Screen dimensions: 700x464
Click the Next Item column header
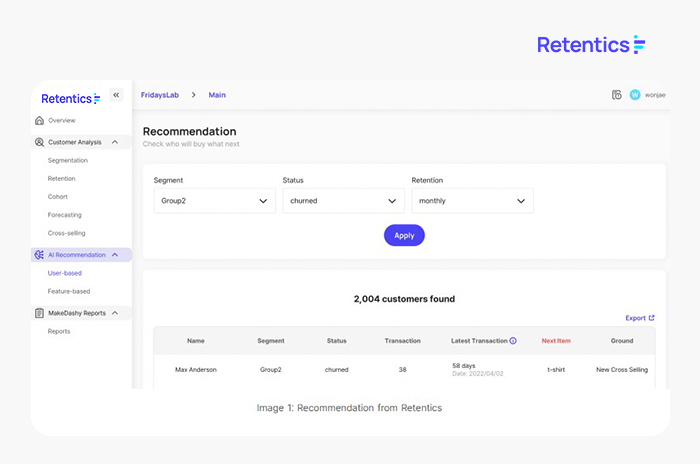point(556,341)
